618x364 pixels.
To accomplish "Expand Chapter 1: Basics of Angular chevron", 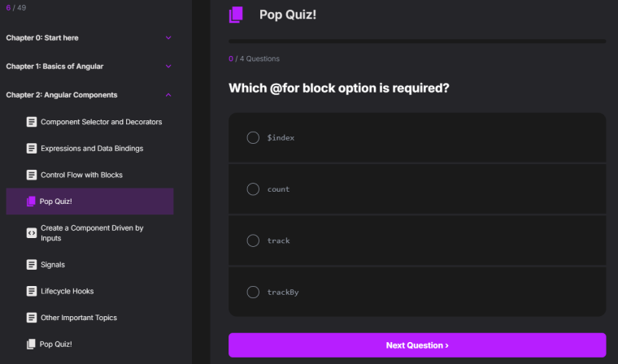I will click(168, 66).
